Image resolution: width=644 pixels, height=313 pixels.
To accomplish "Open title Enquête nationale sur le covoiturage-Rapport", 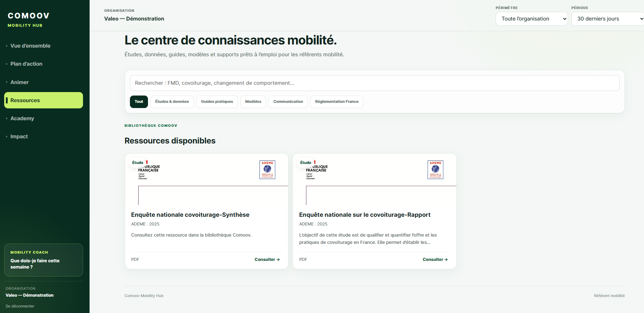I will 365,215.
